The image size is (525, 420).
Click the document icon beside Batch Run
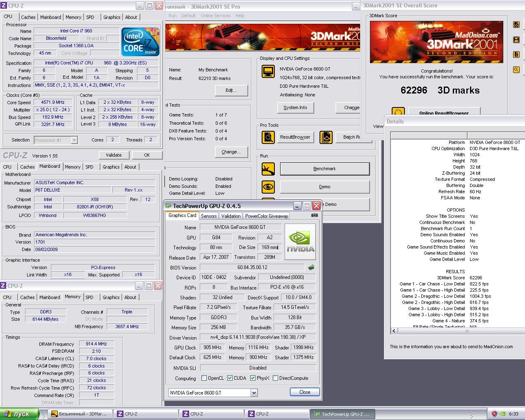(326, 137)
